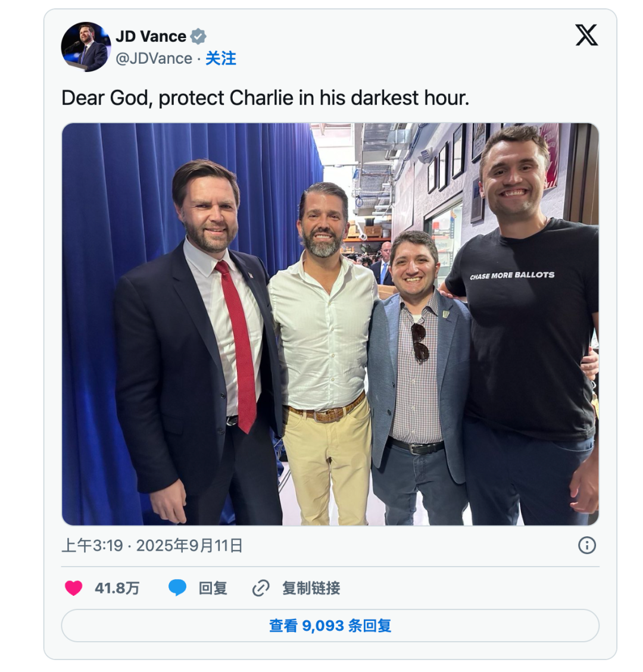The height and width of the screenshot is (672, 643).
Task: Click the 上午3:19 · 2025年9月11日 timestamp
Action: 152,545
